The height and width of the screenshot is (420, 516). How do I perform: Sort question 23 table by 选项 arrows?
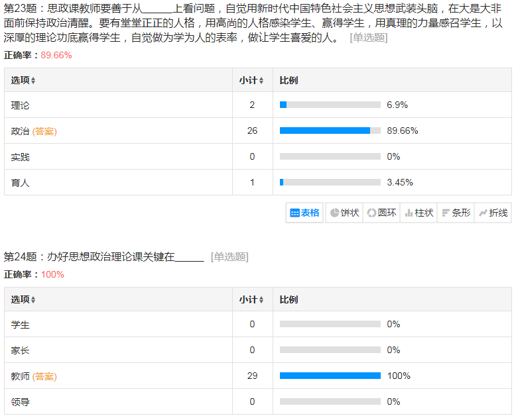pyautogui.click(x=33, y=81)
